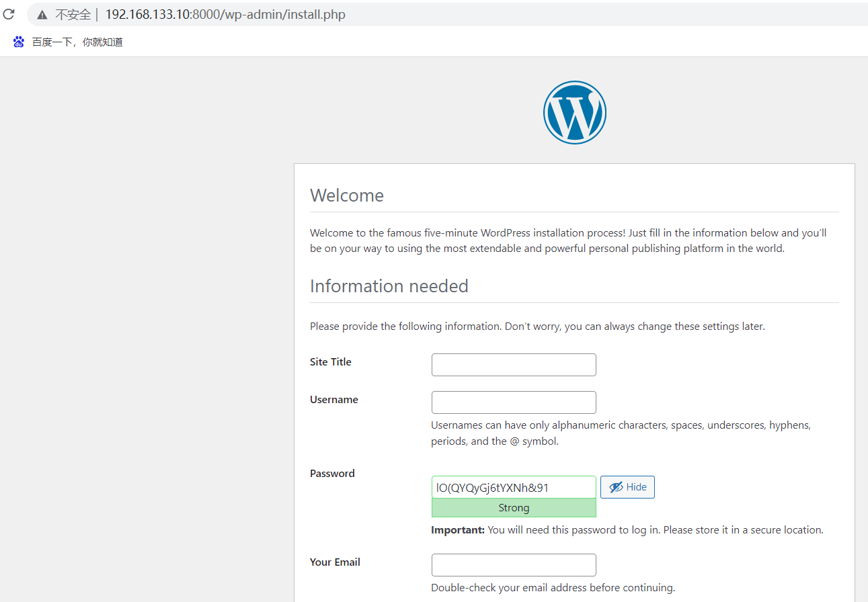The width and height of the screenshot is (868, 602).
Task: Toggle password visibility with the Hide button
Action: 627,487
